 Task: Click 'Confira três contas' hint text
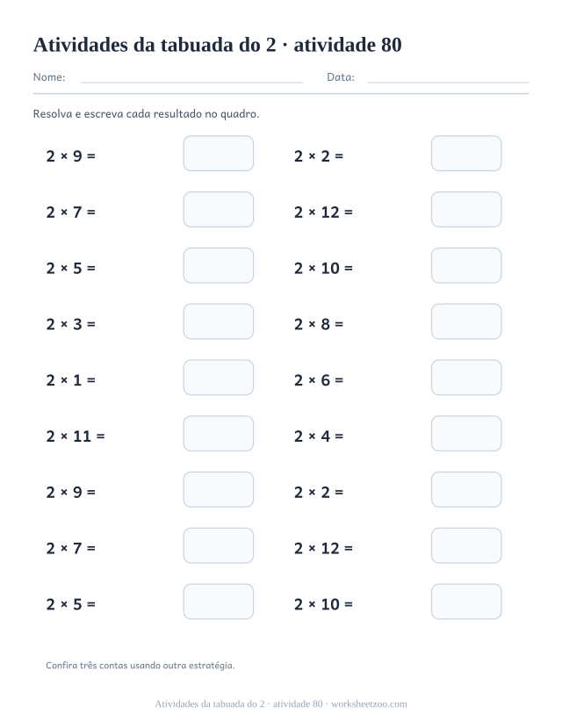click(140, 666)
